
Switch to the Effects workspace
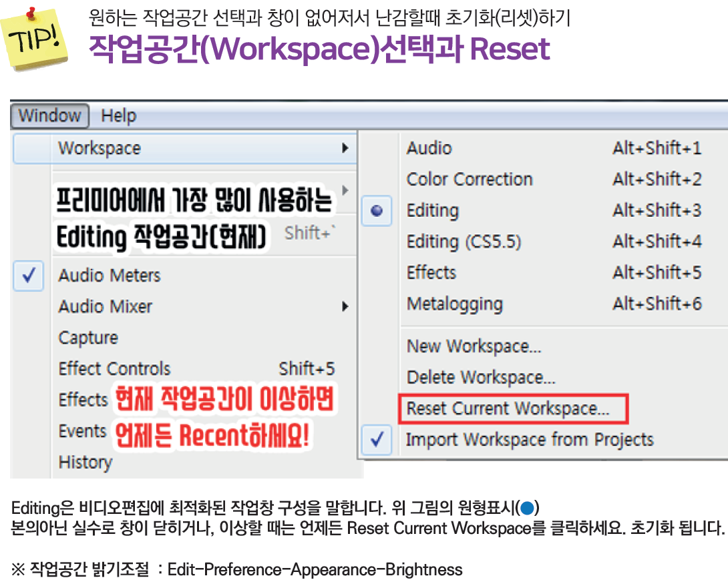(431, 273)
